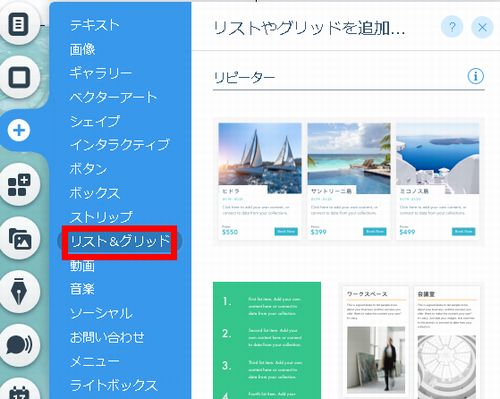The width and height of the screenshot is (500, 399).
Task: Open the Media manager images icon
Action: click(19, 239)
